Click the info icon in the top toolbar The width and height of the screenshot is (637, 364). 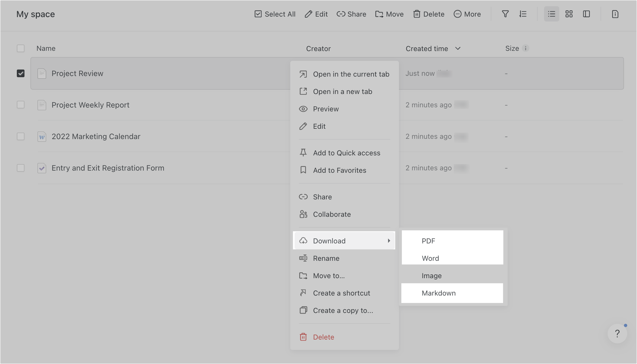click(x=615, y=14)
